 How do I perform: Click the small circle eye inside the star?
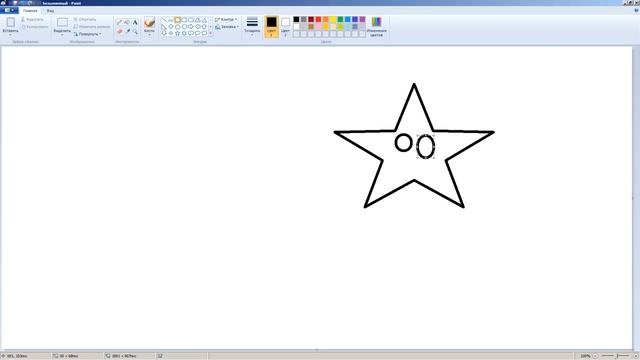[404, 143]
